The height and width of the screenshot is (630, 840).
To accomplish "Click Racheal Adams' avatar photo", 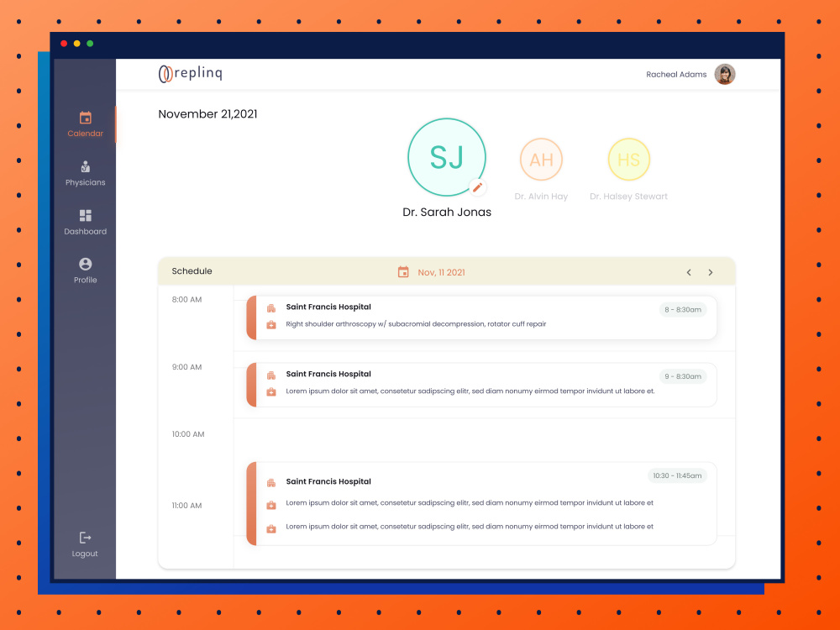I will (725, 74).
